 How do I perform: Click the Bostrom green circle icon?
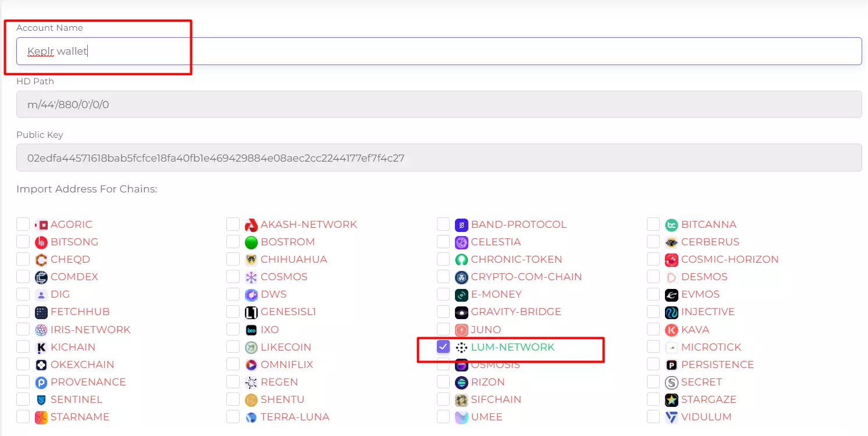(x=251, y=242)
